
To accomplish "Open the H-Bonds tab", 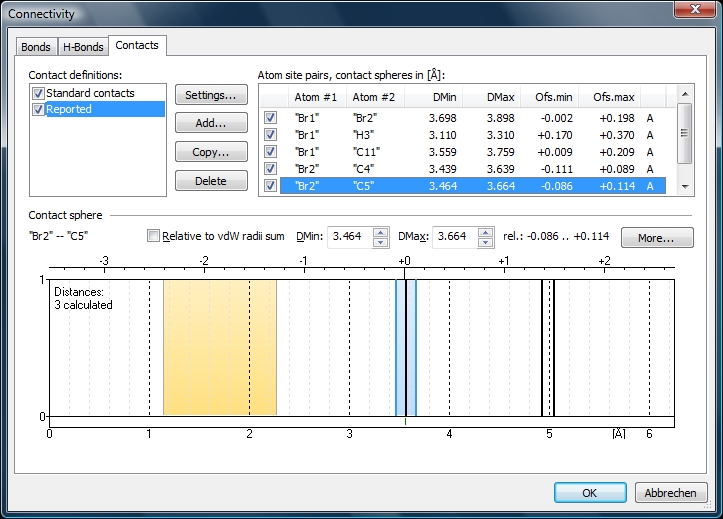I will (x=82, y=46).
